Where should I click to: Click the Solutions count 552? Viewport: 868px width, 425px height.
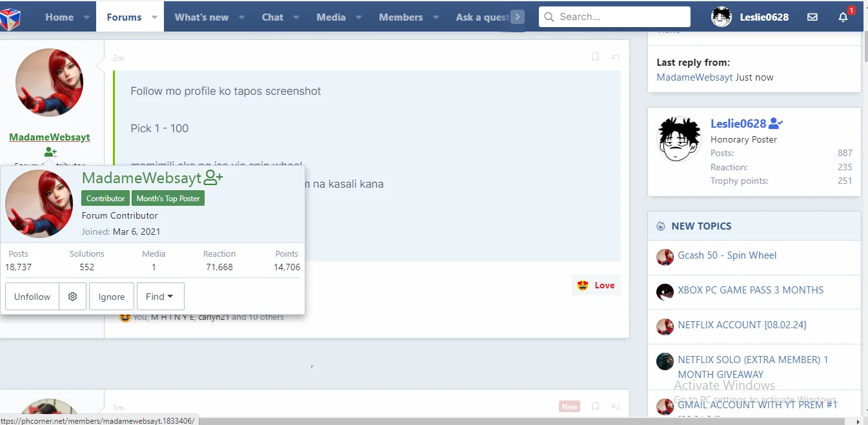point(87,267)
